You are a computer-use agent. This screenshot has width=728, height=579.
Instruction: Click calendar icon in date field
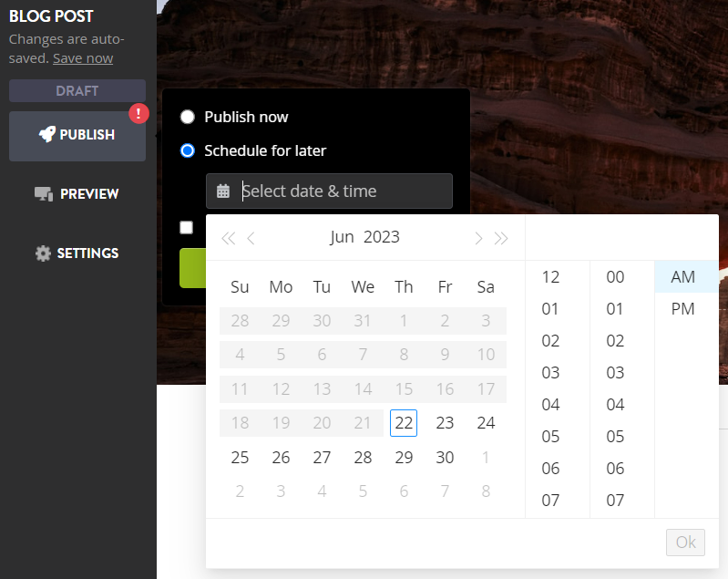(223, 191)
